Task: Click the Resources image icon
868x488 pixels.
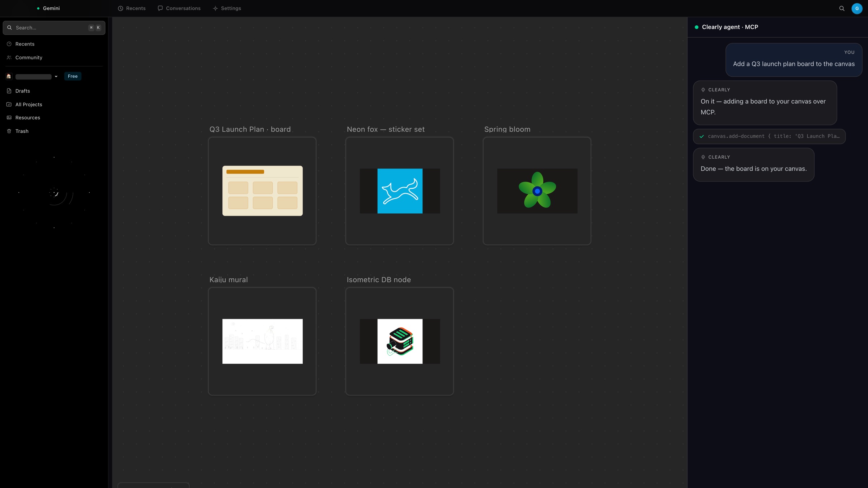Action: coord(9,117)
